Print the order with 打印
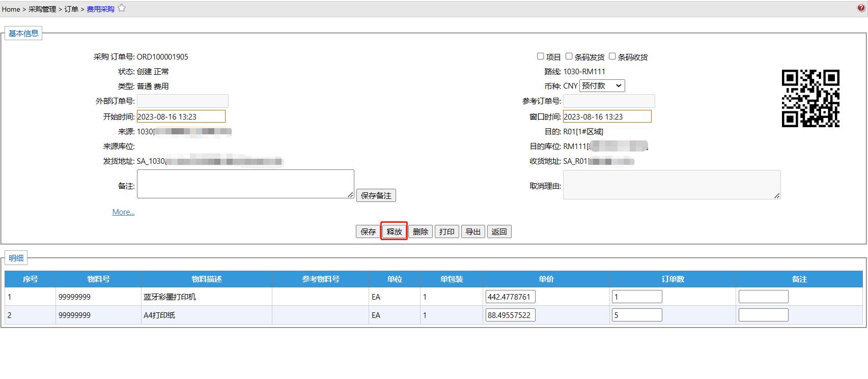This screenshot has height=379, width=868. pos(447,231)
